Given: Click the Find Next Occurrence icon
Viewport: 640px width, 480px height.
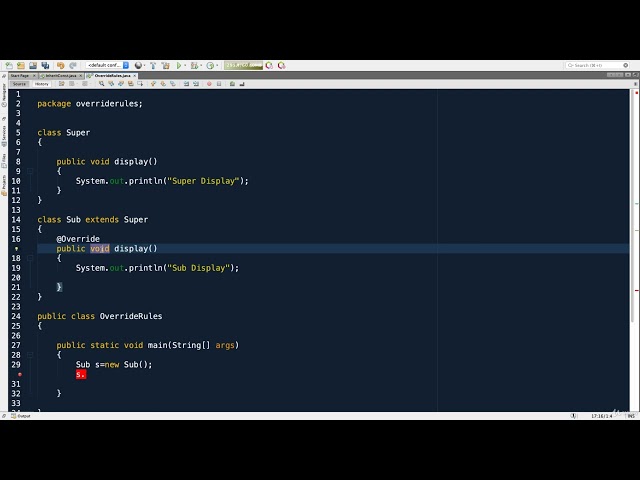Looking at the screenshot, I should (x=121, y=84).
